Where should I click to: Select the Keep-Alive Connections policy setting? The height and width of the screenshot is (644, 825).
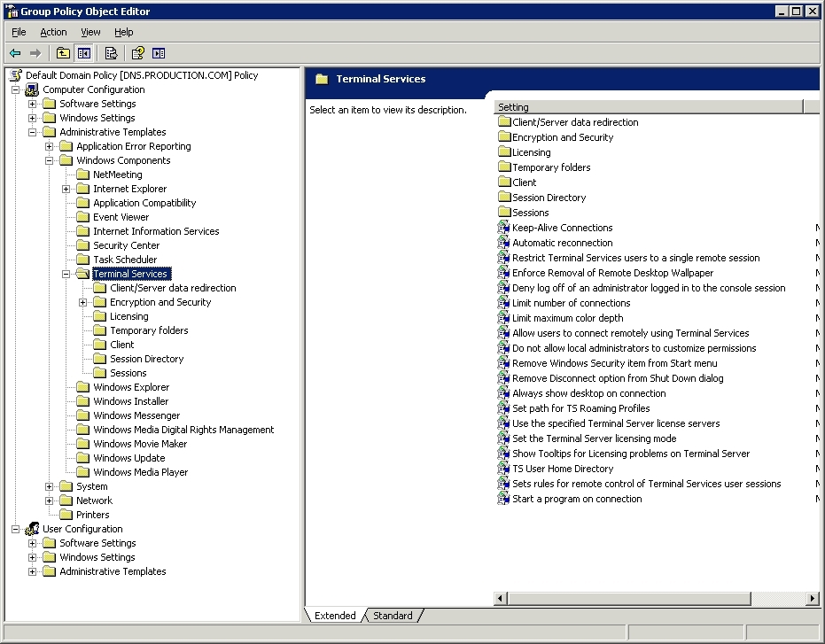pyautogui.click(x=562, y=228)
